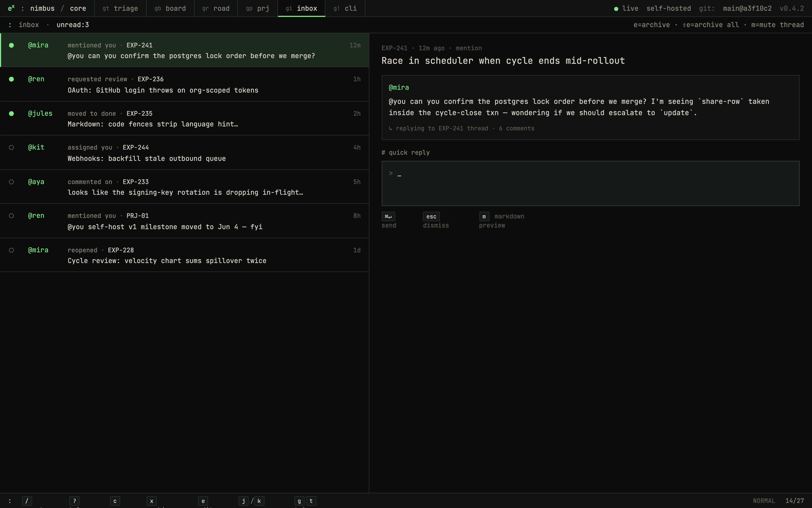This screenshot has width=812, height=508.
Task: Click the "k" key hint in the bottom bar
Action: pyautogui.click(x=259, y=501)
